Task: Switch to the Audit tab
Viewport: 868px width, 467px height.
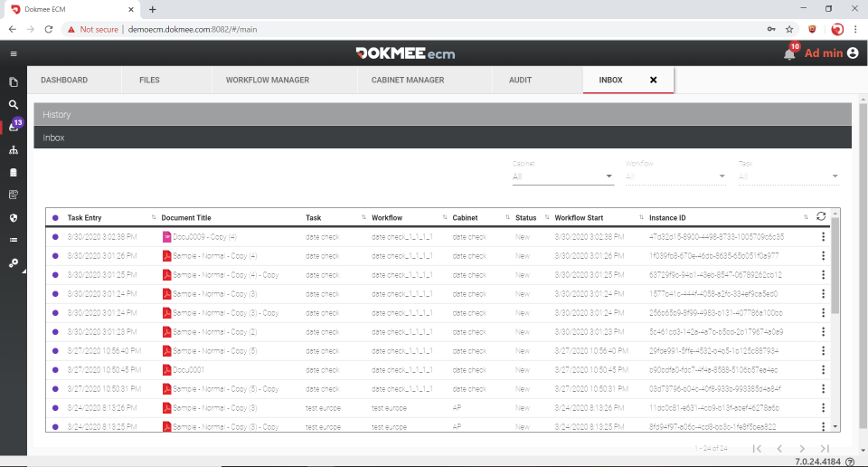Action: [x=521, y=80]
